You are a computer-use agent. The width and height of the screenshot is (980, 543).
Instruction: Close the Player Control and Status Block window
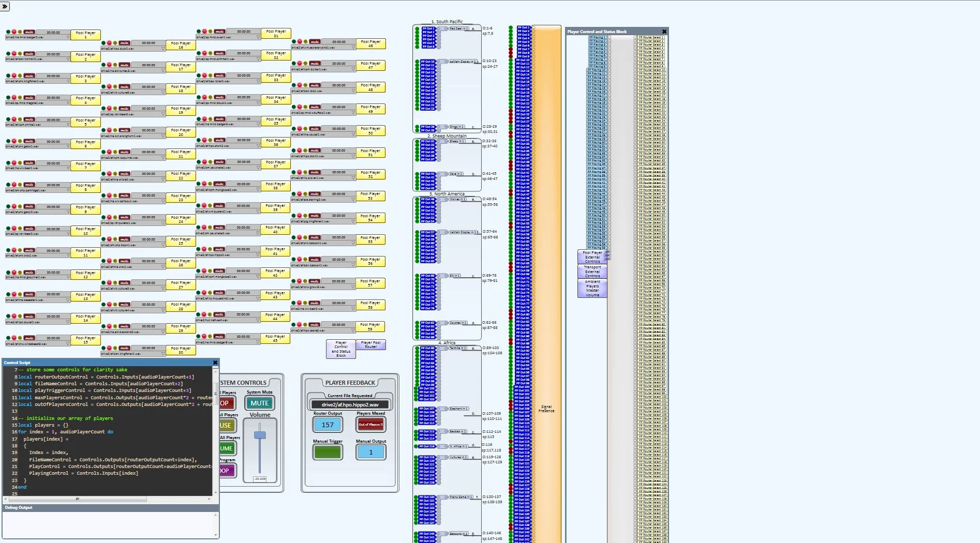[664, 32]
